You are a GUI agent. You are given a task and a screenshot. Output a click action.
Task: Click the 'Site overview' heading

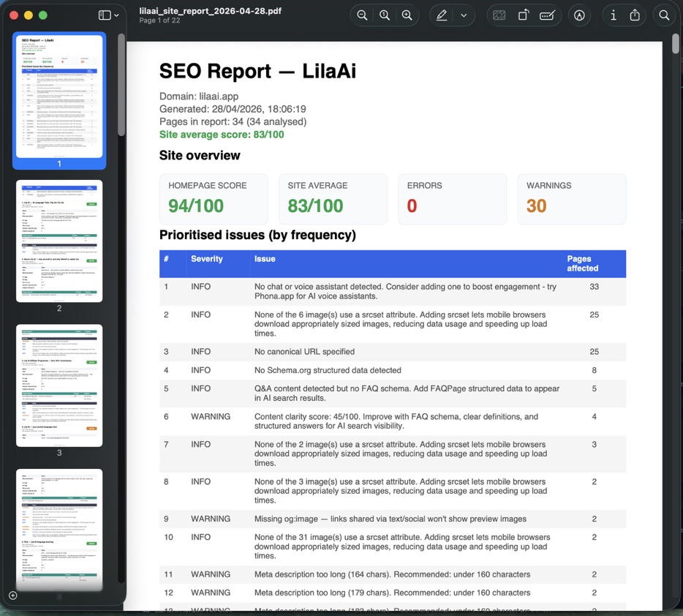[x=200, y=156]
